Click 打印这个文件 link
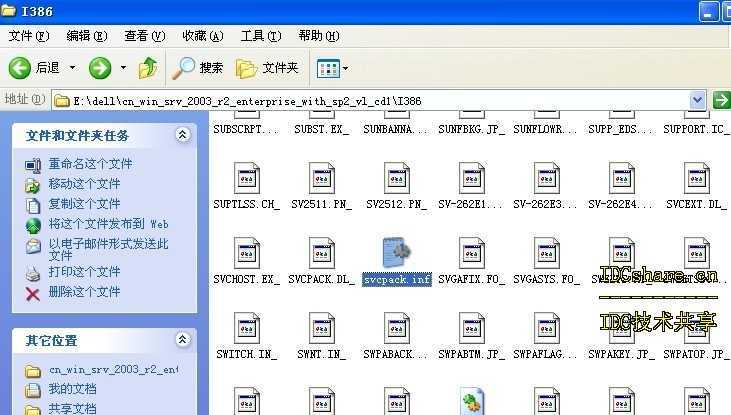 pyautogui.click(x=84, y=272)
